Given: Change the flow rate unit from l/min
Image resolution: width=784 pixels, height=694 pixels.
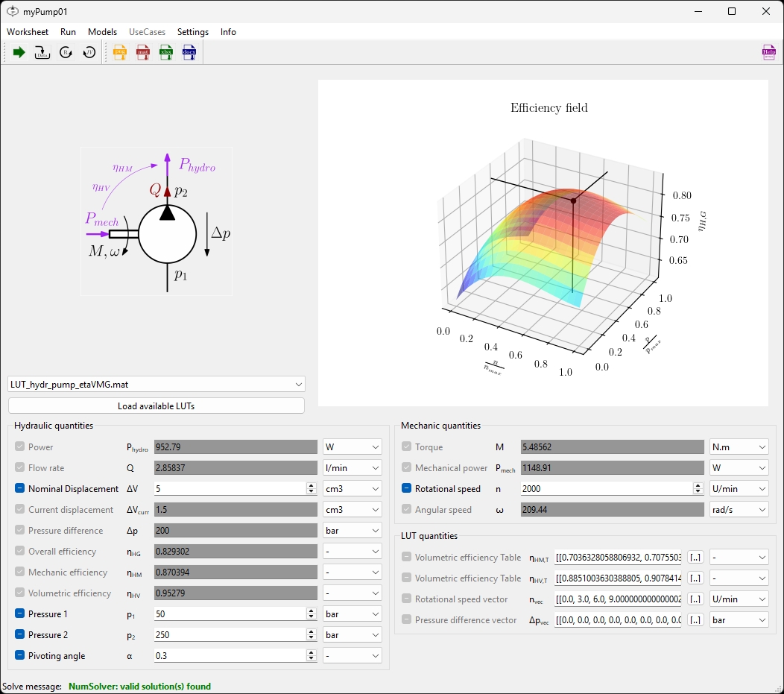Looking at the screenshot, I should tap(352, 467).
